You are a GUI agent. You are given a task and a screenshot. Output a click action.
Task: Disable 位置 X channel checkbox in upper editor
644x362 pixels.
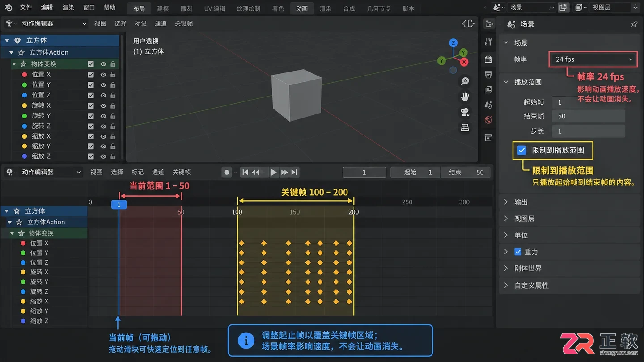pyautogui.click(x=91, y=74)
